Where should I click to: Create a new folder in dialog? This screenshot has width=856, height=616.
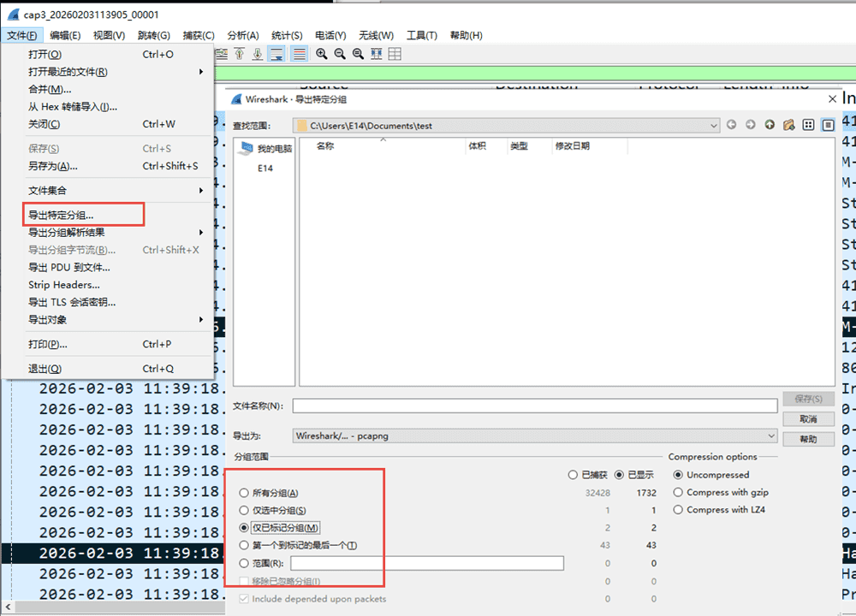788,125
